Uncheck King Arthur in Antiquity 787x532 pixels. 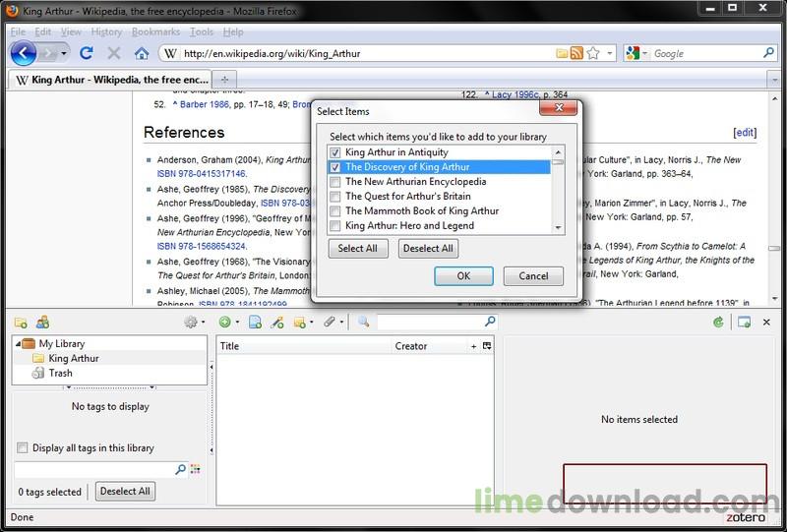tap(335, 152)
